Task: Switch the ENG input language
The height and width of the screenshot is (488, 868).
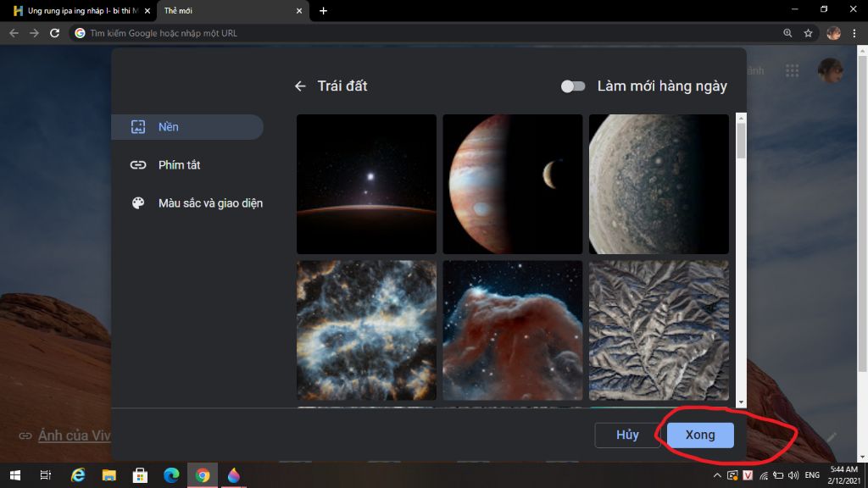Action: (x=812, y=475)
